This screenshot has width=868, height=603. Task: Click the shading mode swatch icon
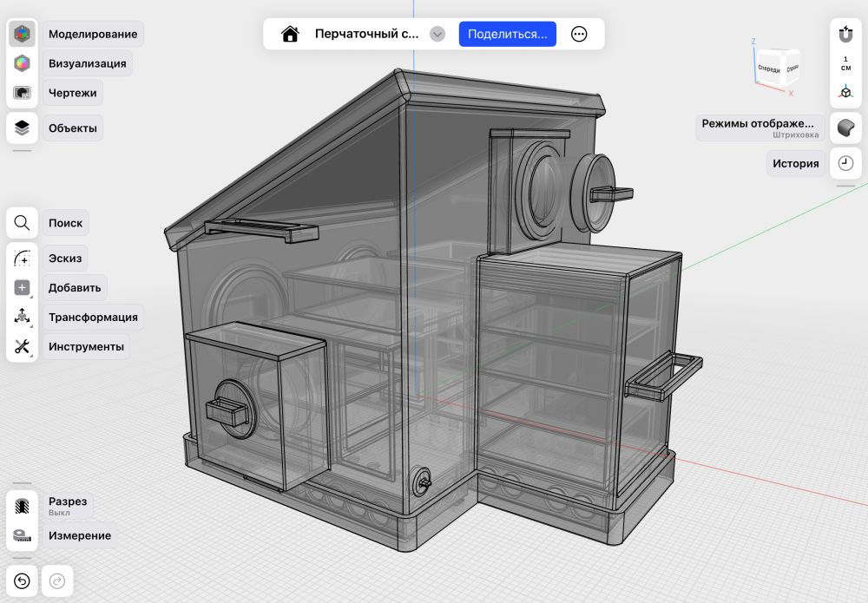tap(845, 128)
